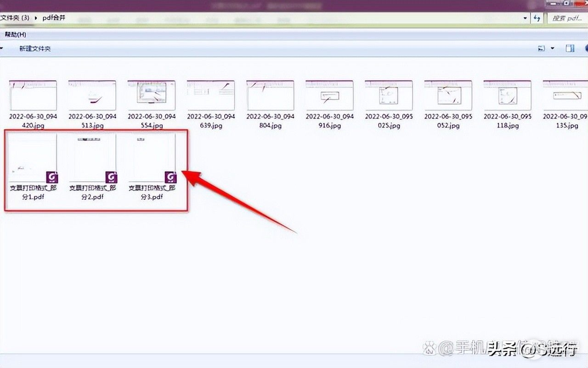Viewport: 588px width, 368px height.
Task: Choose the 2022-06-30_094804.jpg file
Action: (270, 105)
